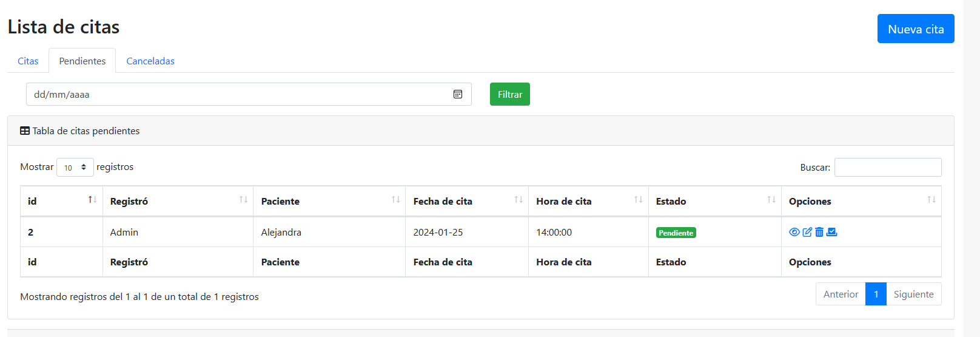Go to the Siguiente page
Image resolution: width=980 pixels, height=337 pixels.
[x=913, y=294]
